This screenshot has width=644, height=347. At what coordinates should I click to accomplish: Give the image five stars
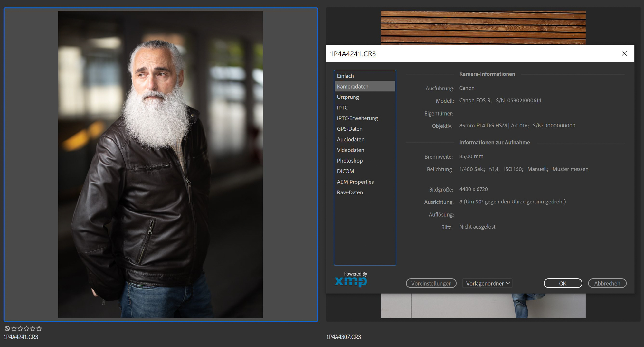click(39, 328)
